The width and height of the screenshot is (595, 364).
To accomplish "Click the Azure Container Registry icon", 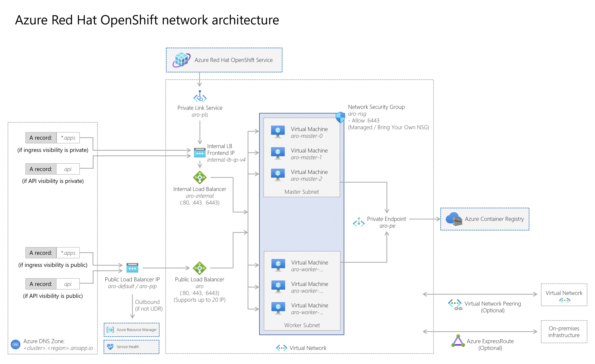I will 454,219.
